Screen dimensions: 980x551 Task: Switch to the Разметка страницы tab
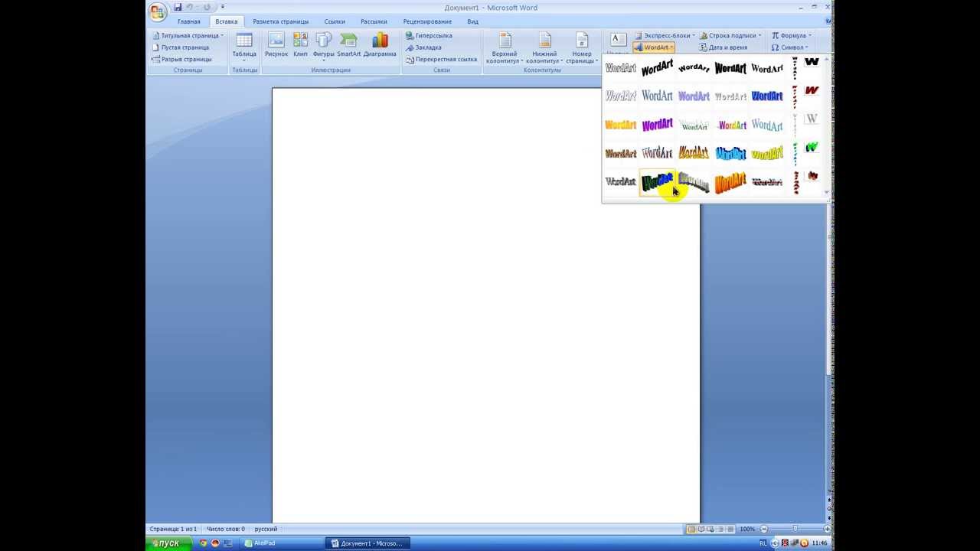pyautogui.click(x=281, y=21)
